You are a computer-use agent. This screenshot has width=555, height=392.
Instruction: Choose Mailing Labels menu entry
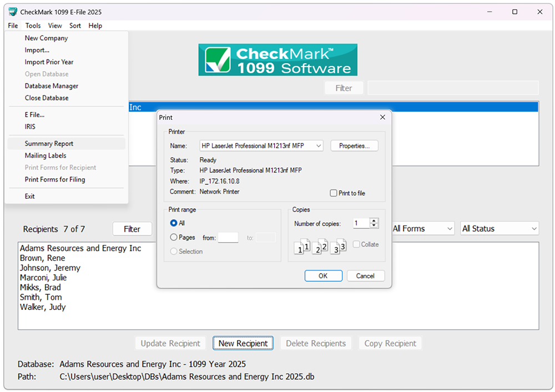tap(66, 155)
